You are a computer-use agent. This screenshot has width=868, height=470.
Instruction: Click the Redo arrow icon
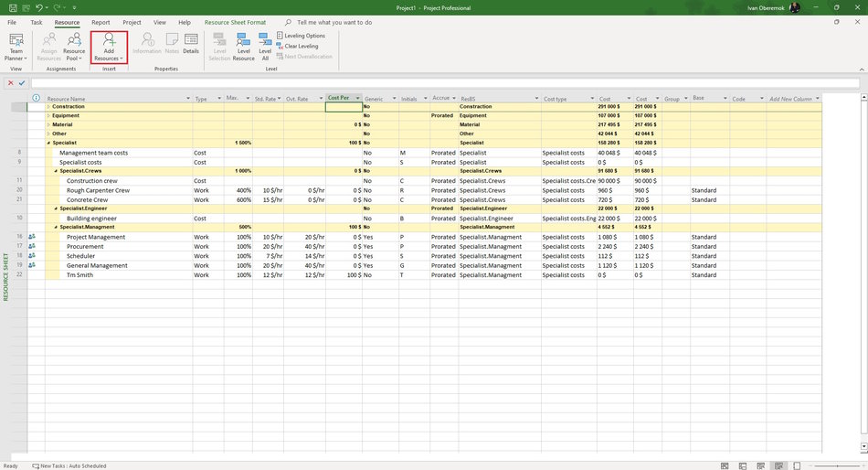coord(58,7)
